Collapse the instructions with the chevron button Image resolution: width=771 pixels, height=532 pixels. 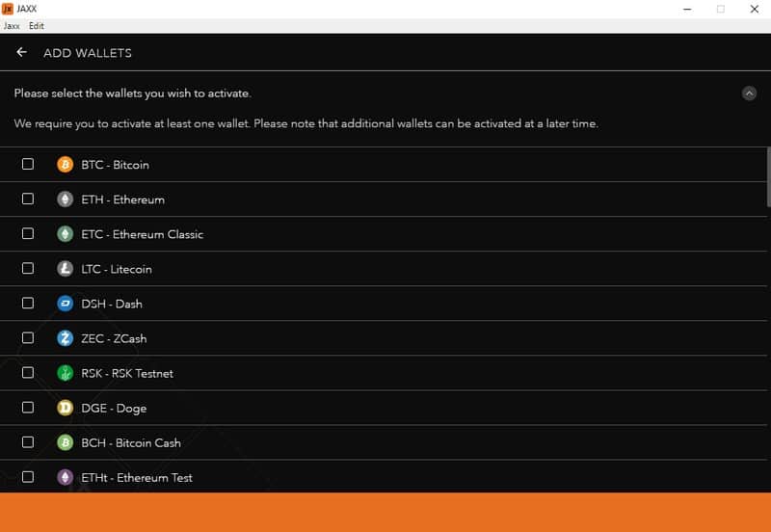pyautogui.click(x=749, y=93)
